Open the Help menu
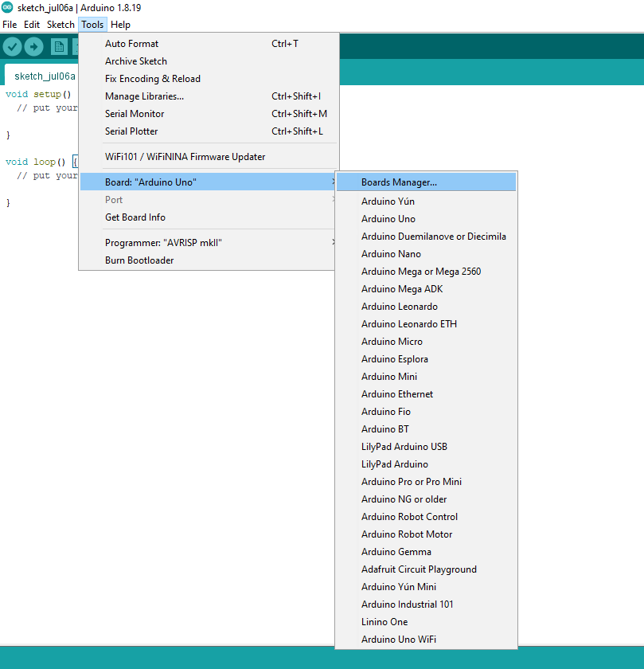The image size is (644, 669). [120, 25]
